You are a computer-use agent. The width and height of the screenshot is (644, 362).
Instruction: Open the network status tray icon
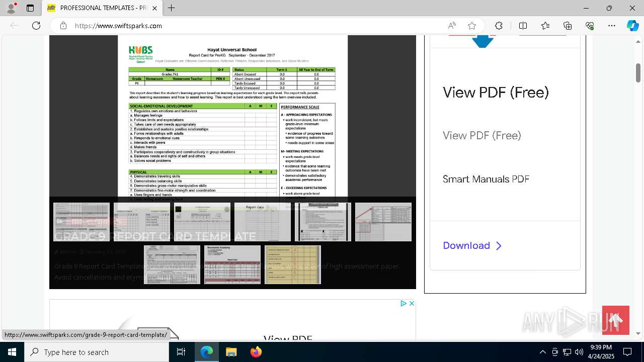[x=567, y=352]
